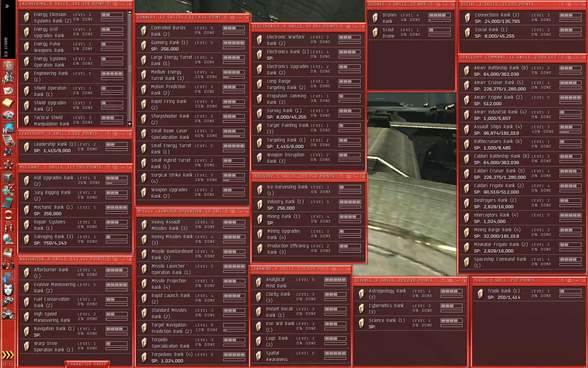Select the Mining Barge Rank (4) skill
588x368 pixels.
coord(522,233)
